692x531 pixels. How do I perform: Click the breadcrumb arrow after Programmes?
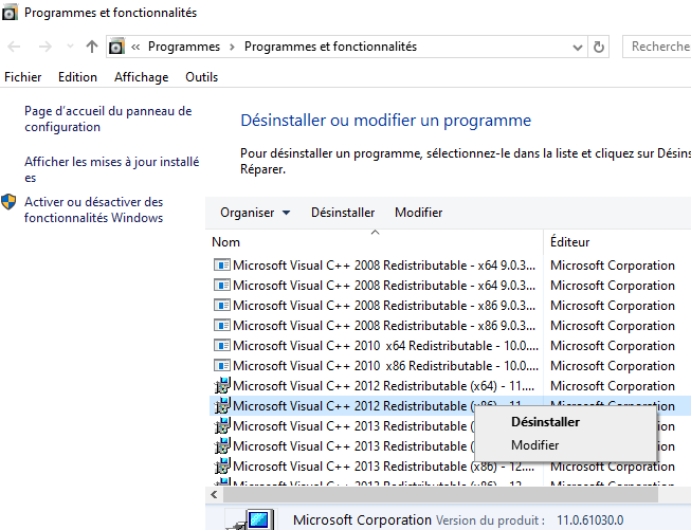click(232, 47)
